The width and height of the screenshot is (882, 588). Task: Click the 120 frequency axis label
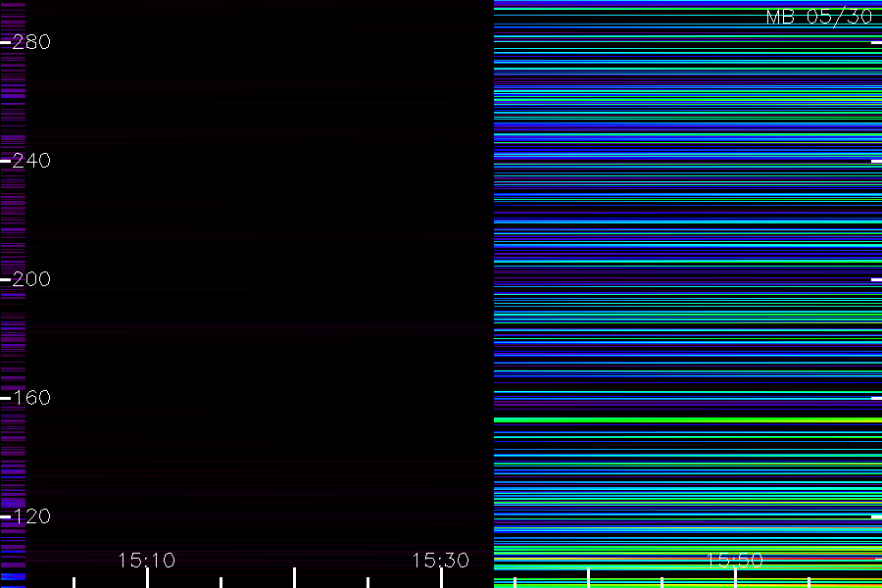point(31,516)
